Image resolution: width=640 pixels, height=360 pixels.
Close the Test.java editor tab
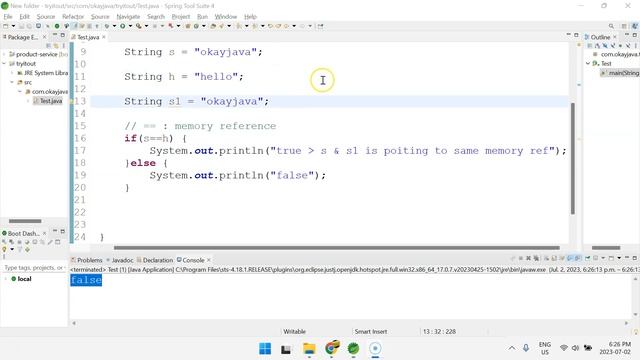(104, 37)
